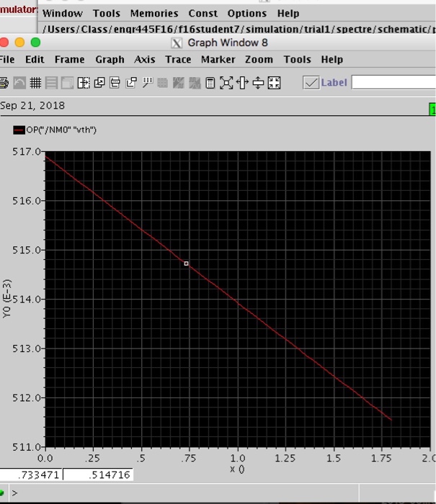
Task: Open the Options menu in simulator window
Action: click(x=247, y=14)
